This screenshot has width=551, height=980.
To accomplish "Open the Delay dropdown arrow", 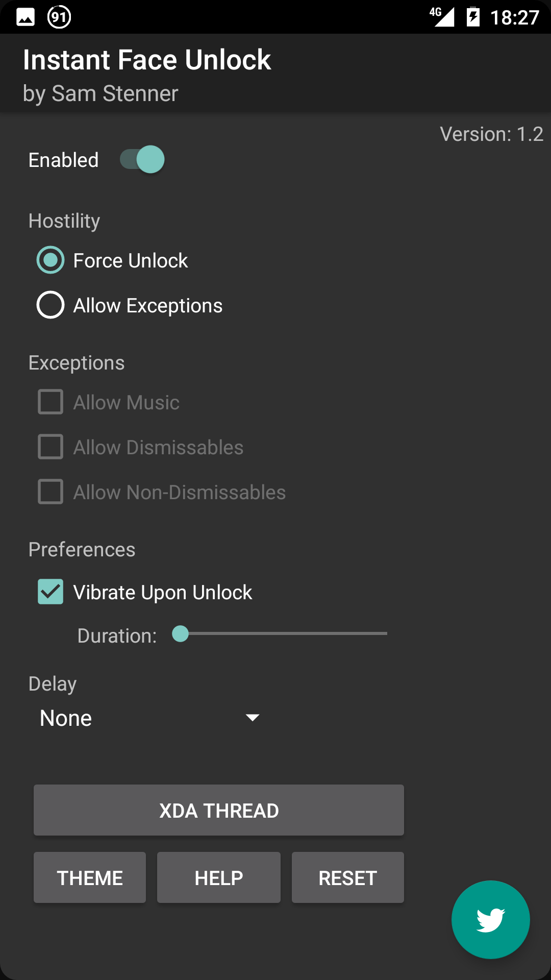I will pos(253,718).
